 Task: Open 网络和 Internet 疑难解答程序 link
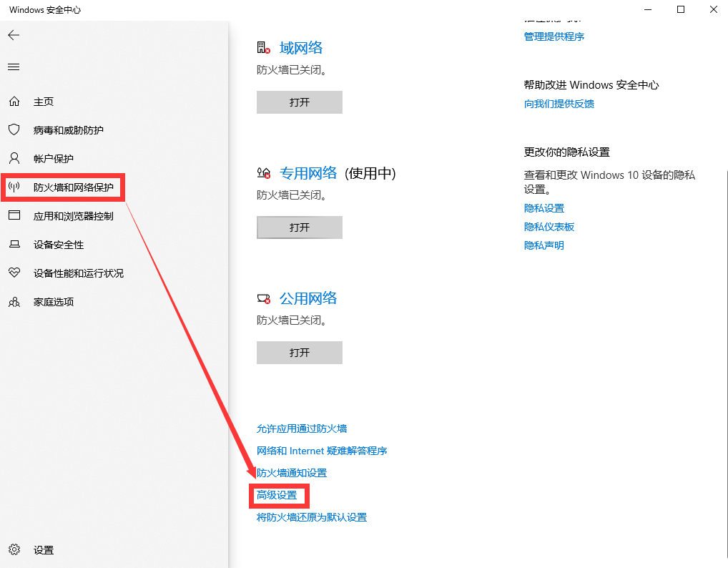point(322,451)
